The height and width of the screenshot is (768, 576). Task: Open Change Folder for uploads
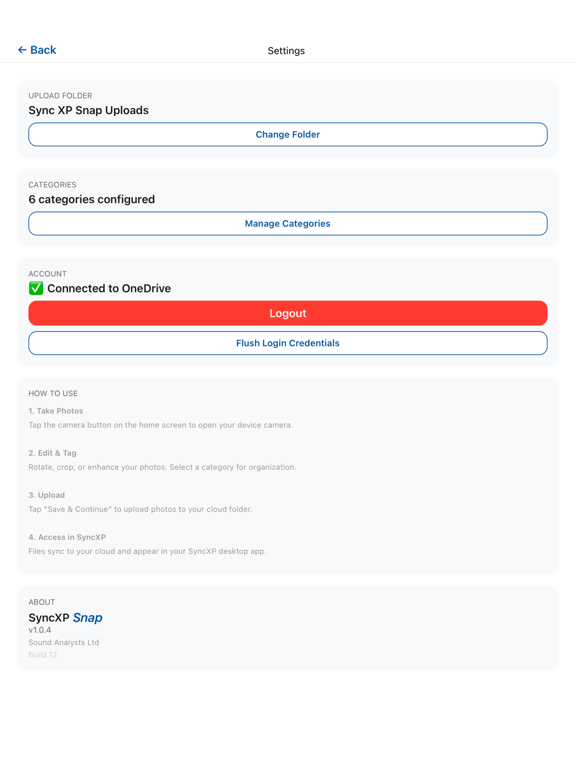click(x=288, y=135)
